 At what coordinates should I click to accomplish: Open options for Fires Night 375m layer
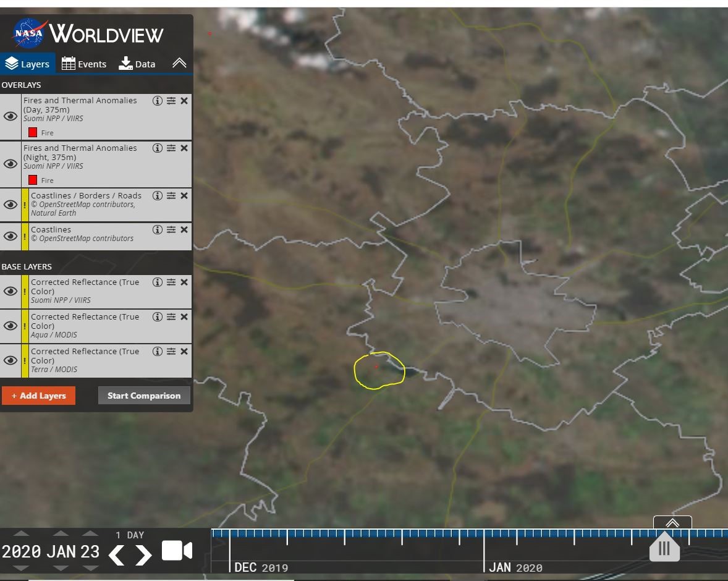171,148
